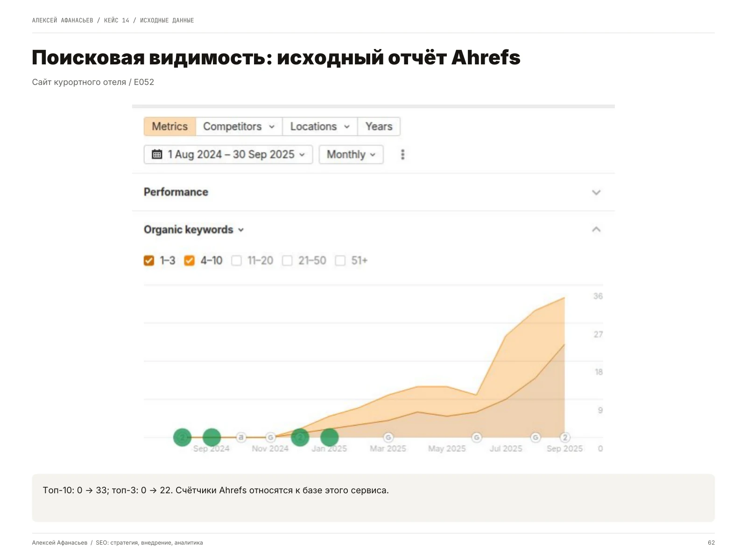Select the Metrics tab

point(170,126)
